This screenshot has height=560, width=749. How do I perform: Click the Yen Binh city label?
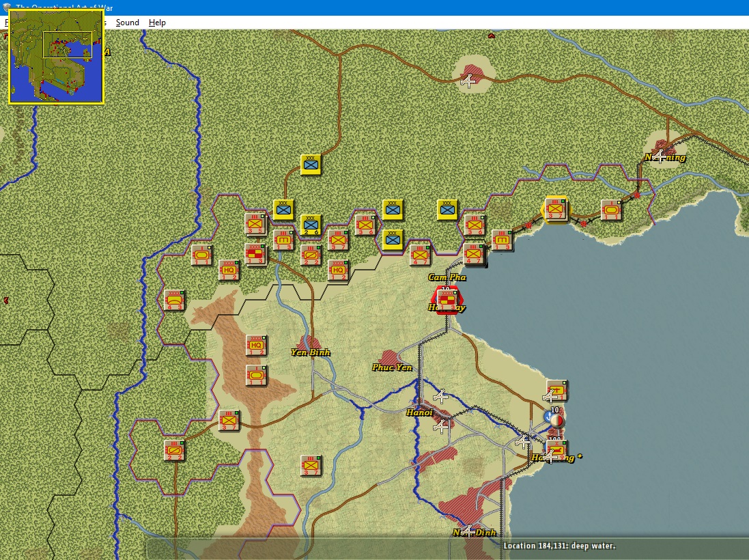coord(311,352)
